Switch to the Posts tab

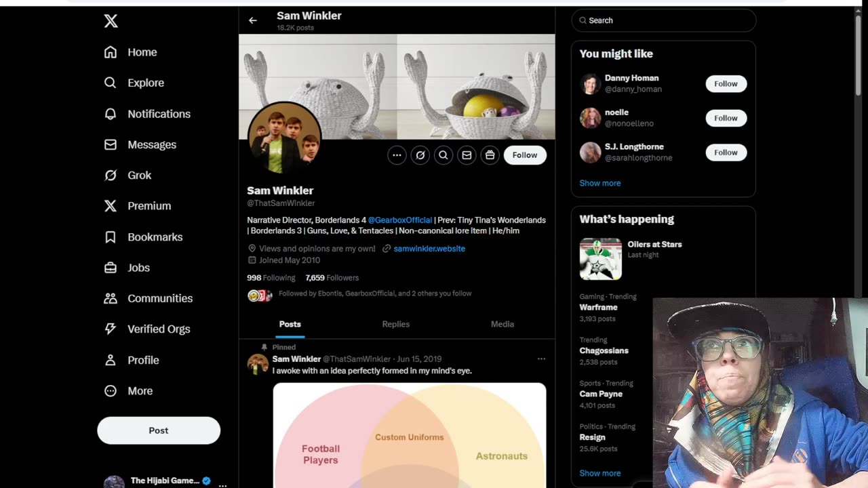[290, 324]
